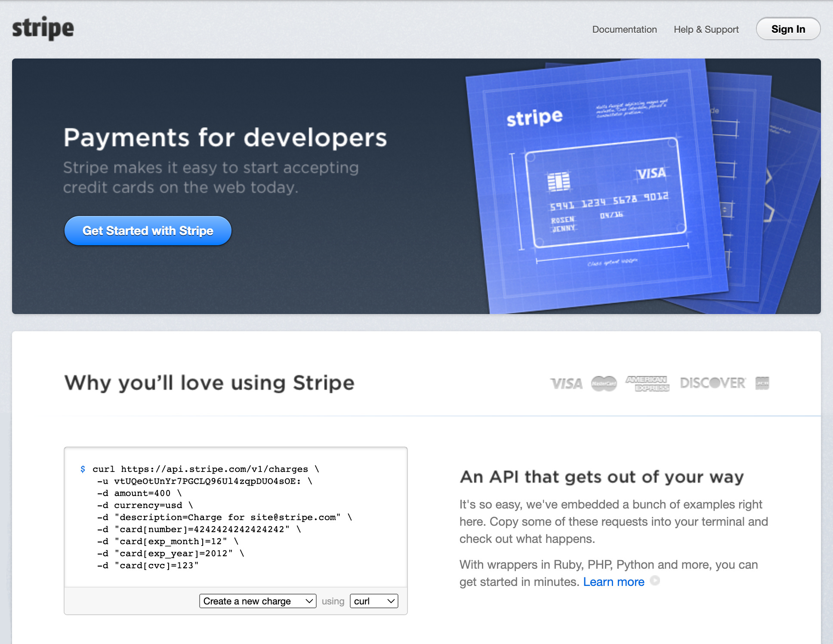Follow the Learn more link
The image size is (833, 644).
(x=614, y=582)
